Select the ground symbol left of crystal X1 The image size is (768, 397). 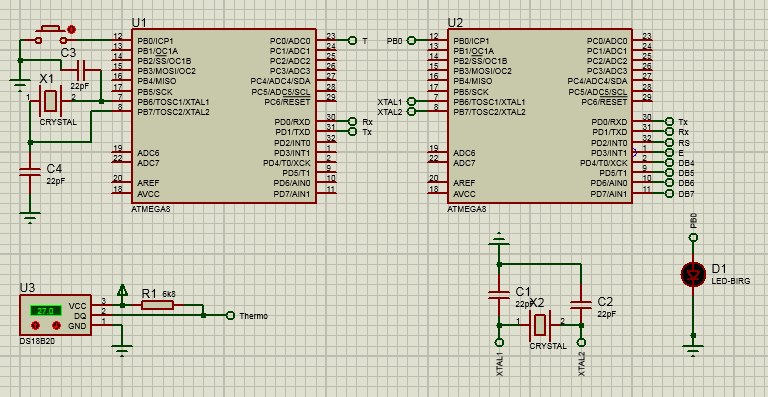coord(20,85)
